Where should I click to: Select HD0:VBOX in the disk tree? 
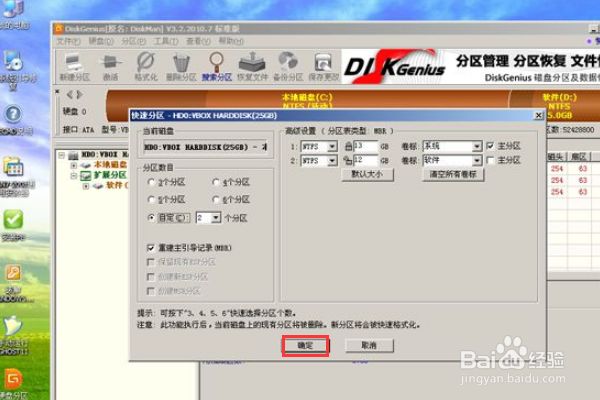[104, 155]
